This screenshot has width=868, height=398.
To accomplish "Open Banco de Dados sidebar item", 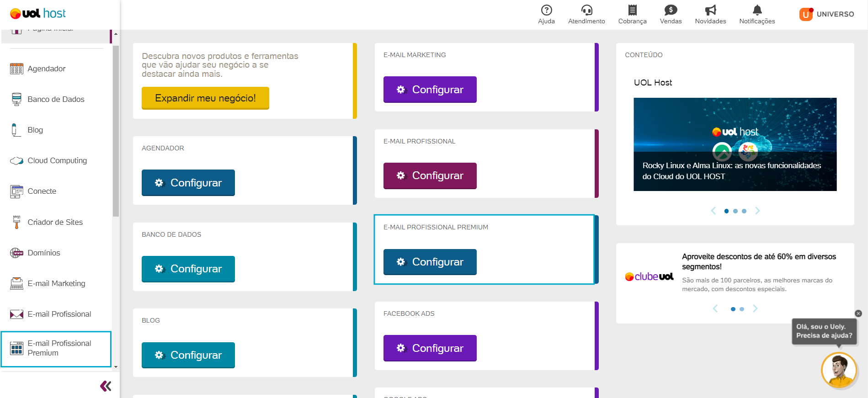I will (x=56, y=99).
